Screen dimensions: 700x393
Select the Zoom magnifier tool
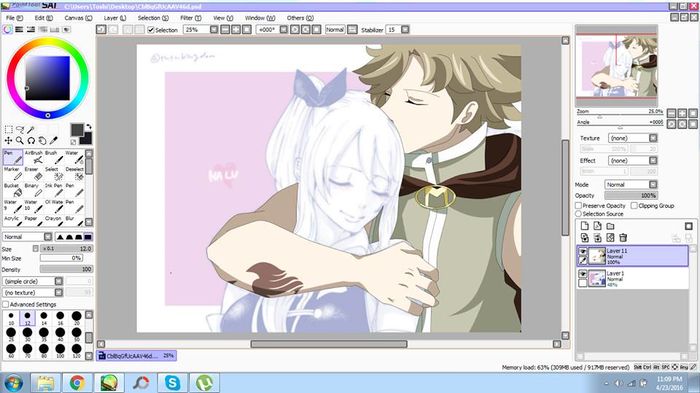[x=20, y=141]
